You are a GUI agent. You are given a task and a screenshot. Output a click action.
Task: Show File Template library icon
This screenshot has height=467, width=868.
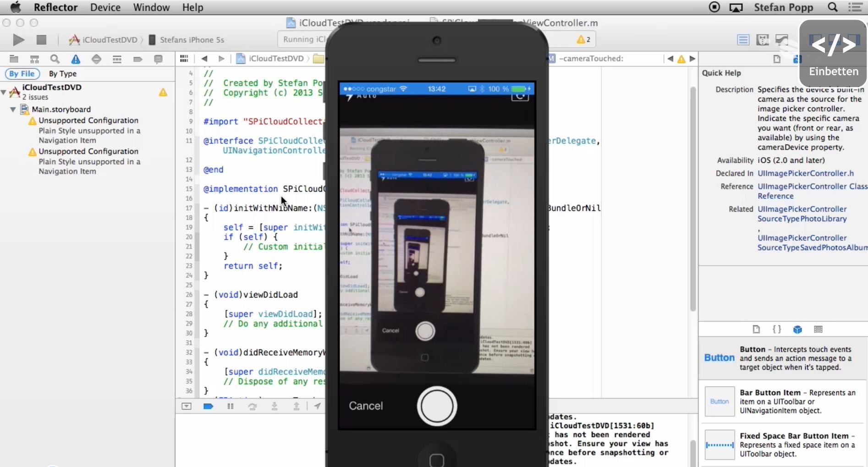756,329
